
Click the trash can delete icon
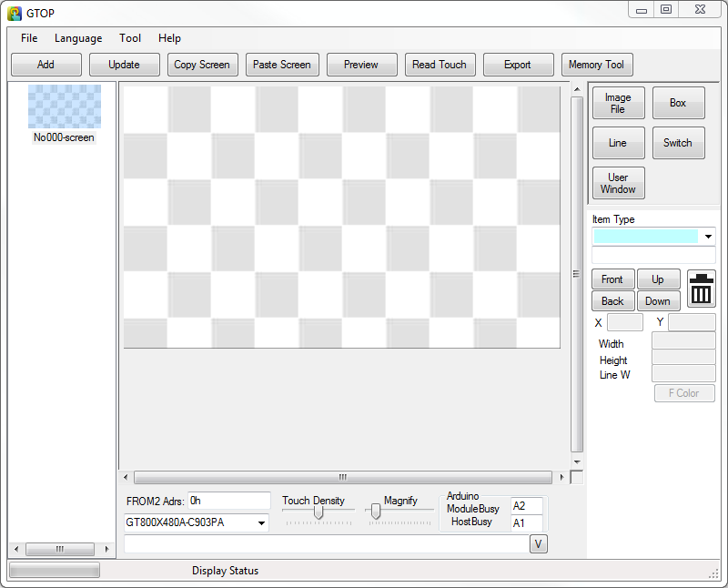[x=702, y=289]
